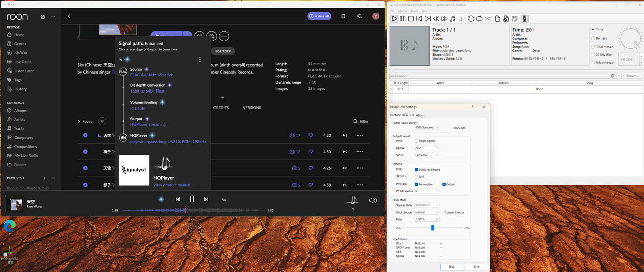Click next track icon in HQPlayer toolbar
Viewport: 644px width, 272px height.
pyautogui.click(x=427, y=19)
